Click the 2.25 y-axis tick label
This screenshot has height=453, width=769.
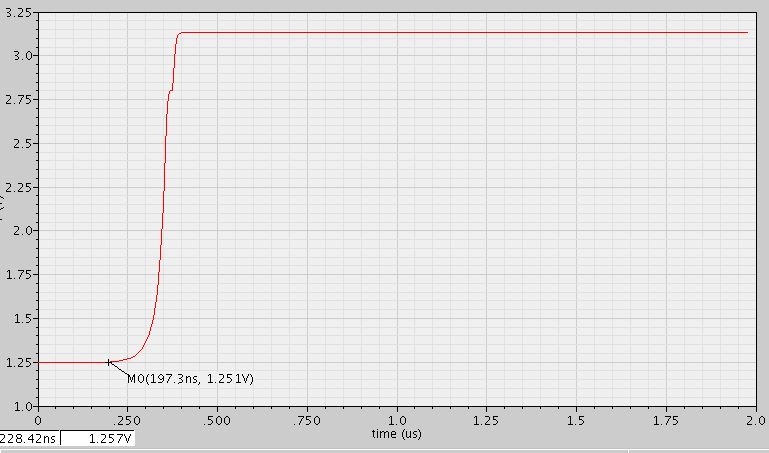coord(19,187)
